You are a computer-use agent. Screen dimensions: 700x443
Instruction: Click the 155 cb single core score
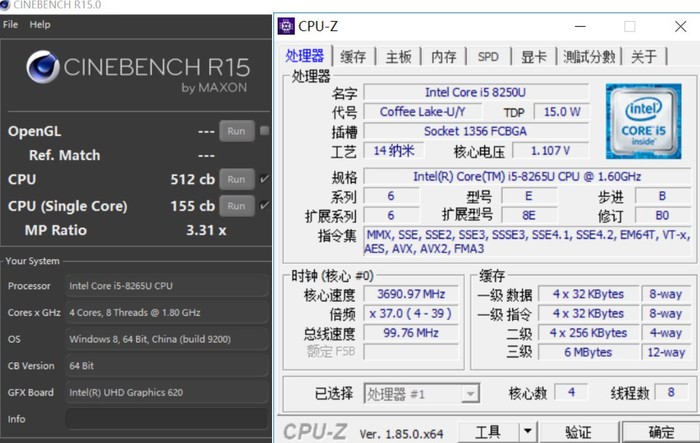click(192, 206)
